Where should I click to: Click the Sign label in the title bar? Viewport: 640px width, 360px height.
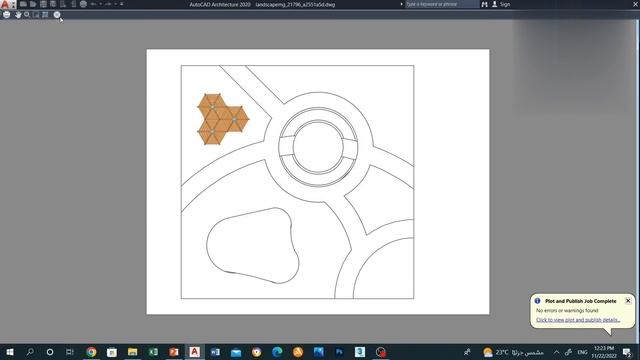point(505,4)
